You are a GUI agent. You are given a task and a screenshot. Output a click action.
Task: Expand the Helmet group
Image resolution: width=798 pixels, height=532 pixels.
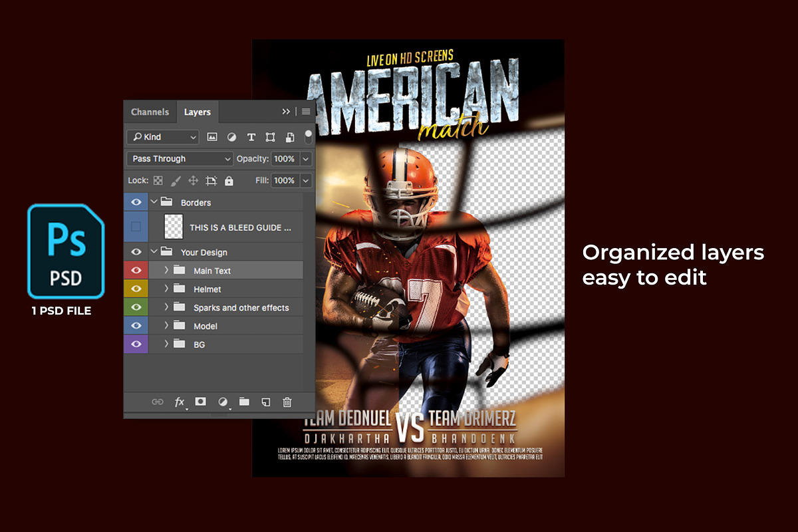pos(166,289)
